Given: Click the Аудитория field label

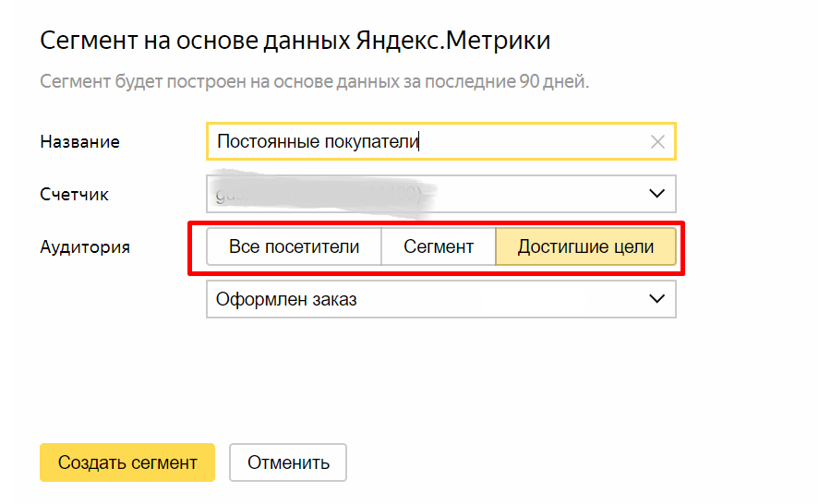Looking at the screenshot, I should coord(85,247).
